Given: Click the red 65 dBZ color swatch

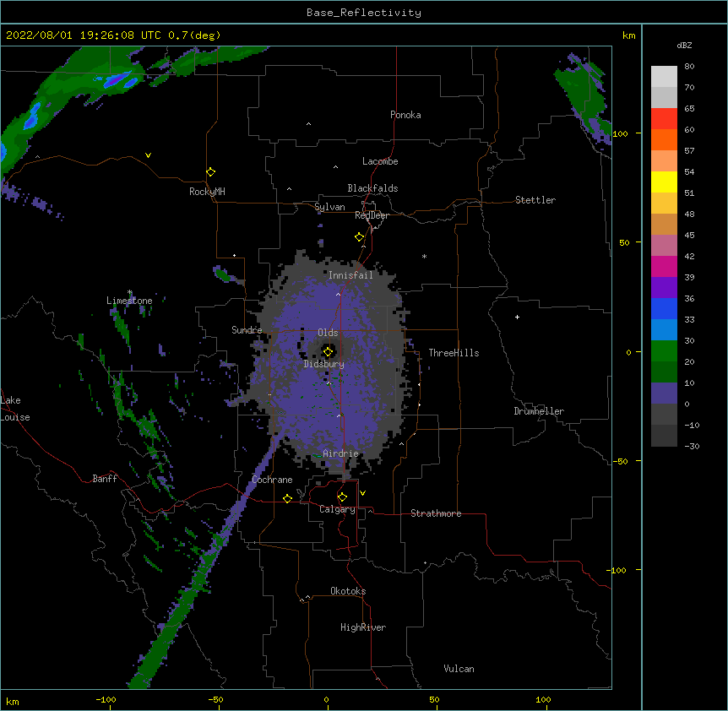Looking at the screenshot, I should pyautogui.click(x=664, y=118).
